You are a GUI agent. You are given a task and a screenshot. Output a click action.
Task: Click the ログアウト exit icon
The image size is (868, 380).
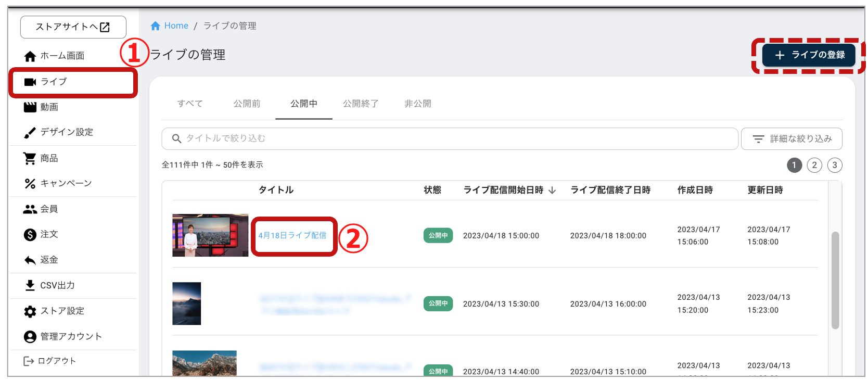(x=29, y=361)
